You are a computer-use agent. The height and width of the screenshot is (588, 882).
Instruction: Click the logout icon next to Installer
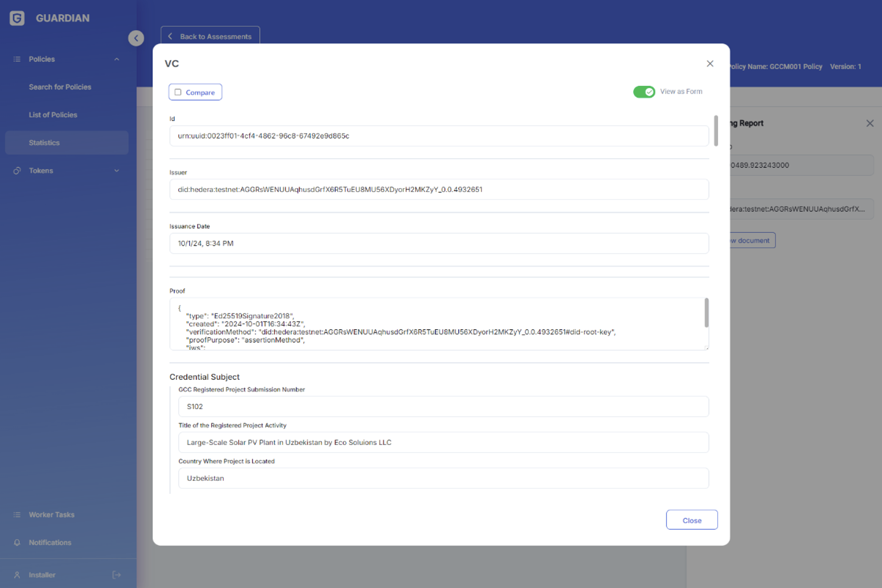pos(116,575)
